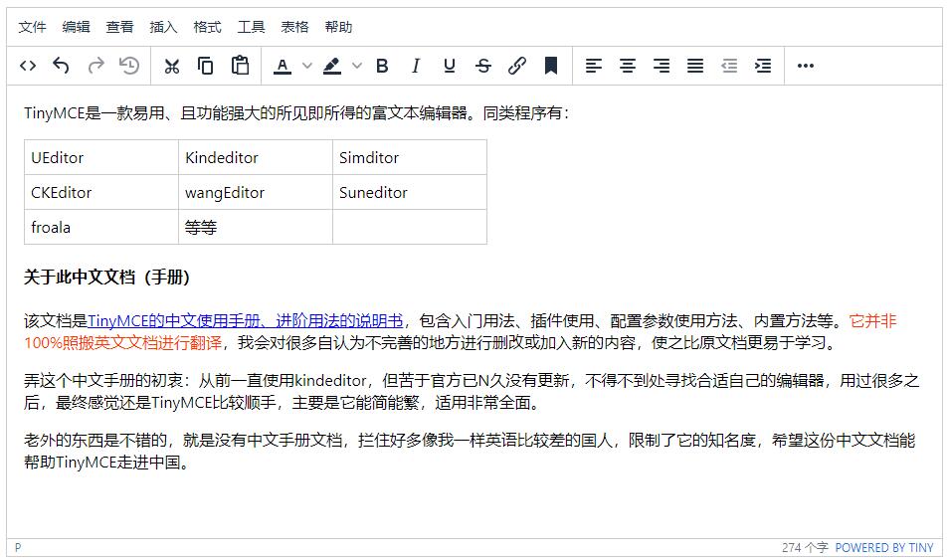Screen dimensions: 947x560
Task: Center align the text
Action: (628, 66)
